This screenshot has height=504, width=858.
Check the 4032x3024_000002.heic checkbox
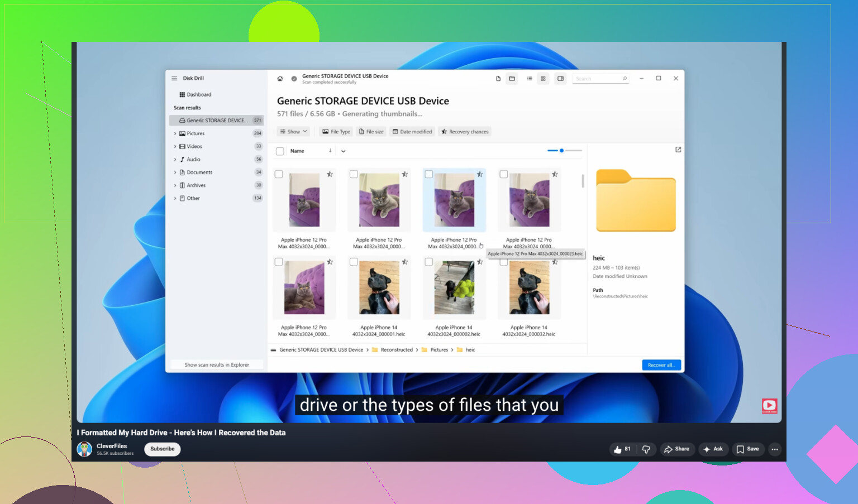[428, 262]
